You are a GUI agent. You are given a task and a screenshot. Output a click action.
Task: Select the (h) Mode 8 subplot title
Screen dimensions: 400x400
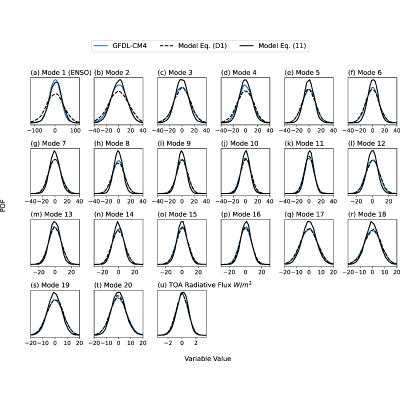pos(112,144)
